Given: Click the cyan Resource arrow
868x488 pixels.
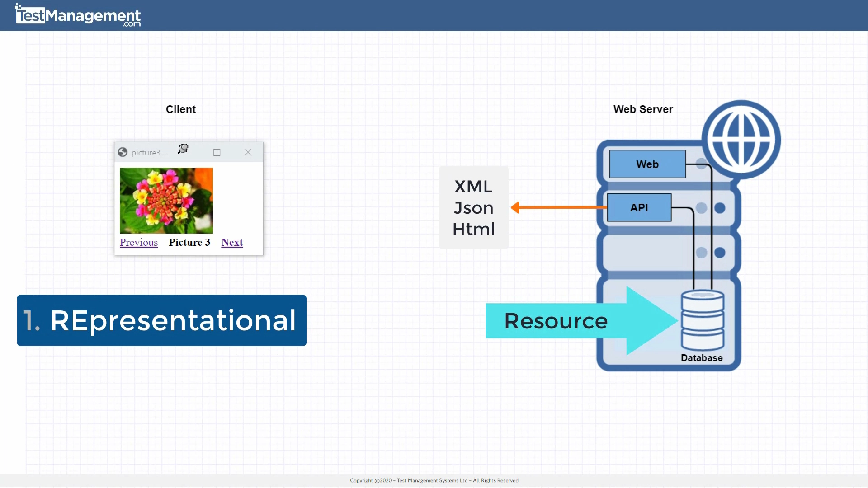Looking at the screenshot, I should pos(556,321).
